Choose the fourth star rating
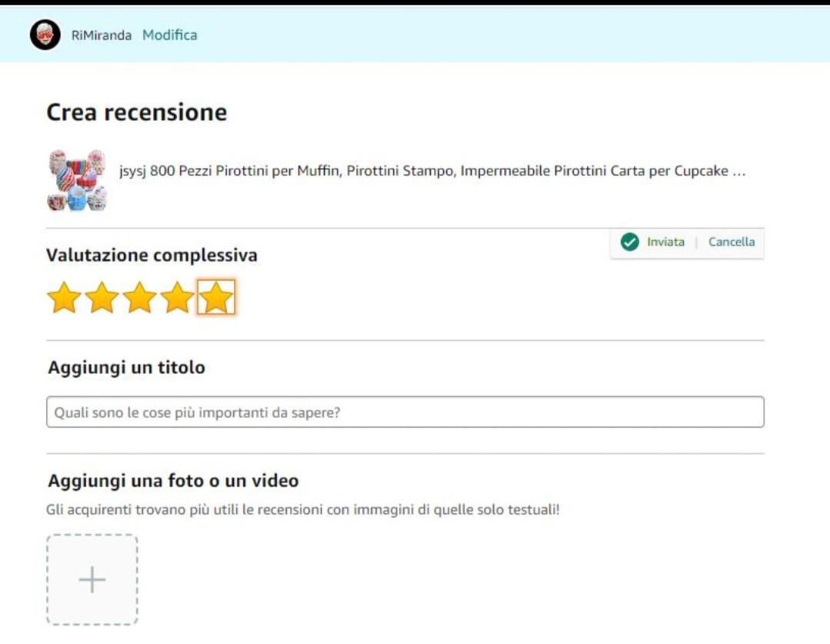Viewport: 830px width, 644px height. (x=178, y=298)
